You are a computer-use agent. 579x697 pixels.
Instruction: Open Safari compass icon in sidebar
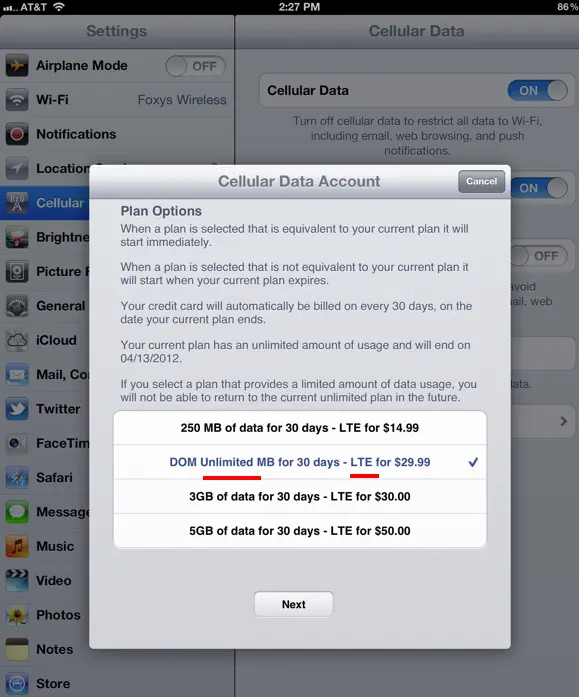pyautogui.click(x=17, y=478)
